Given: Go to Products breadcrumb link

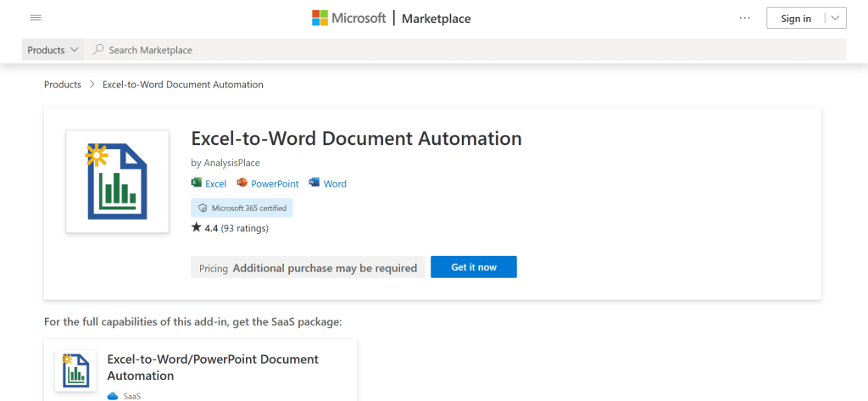Looking at the screenshot, I should click(x=63, y=85).
